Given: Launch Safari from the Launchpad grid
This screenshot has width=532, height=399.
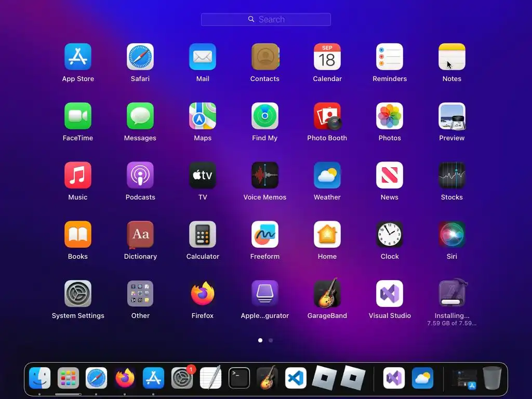Looking at the screenshot, I should (140, 57).
